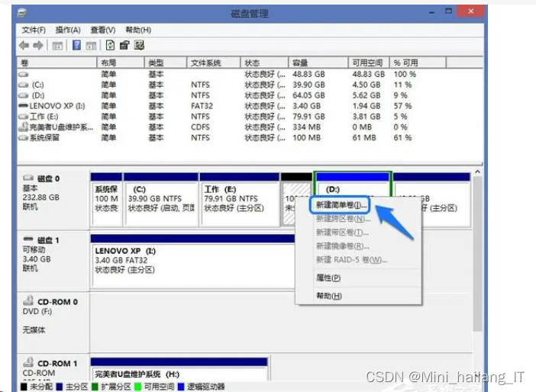Select the 工作 (E:) 79.91 GB partition block
This screenshot has height=392, width=536.
(240, 199)
